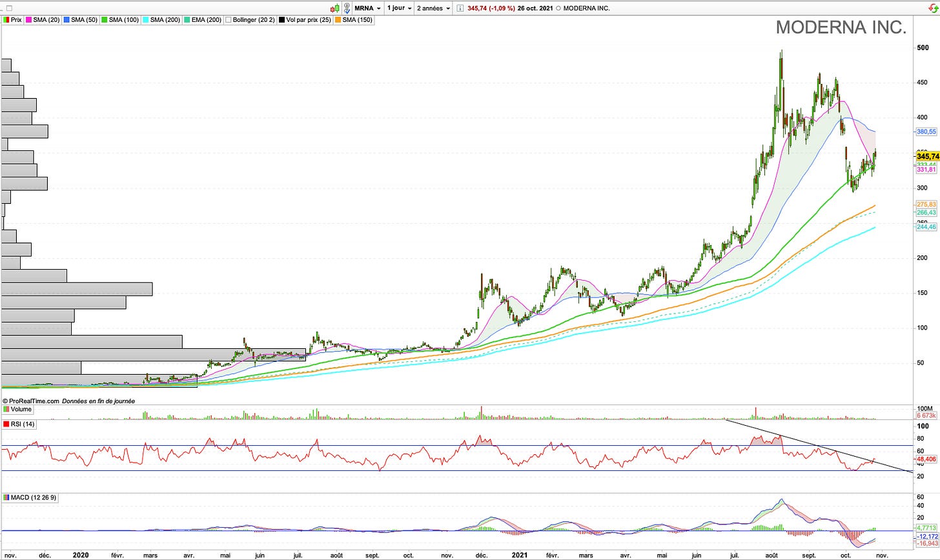Click the SMA (100) green color swatch

coord(104,20)
